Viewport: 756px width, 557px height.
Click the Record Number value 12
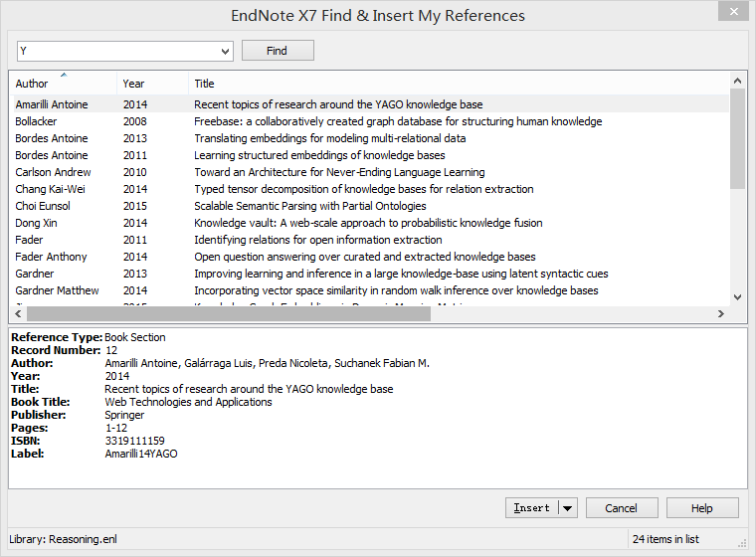[x=111, y=350]
